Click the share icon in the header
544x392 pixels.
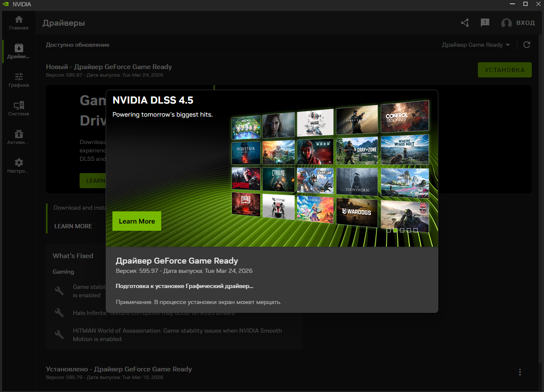point(465,23)
